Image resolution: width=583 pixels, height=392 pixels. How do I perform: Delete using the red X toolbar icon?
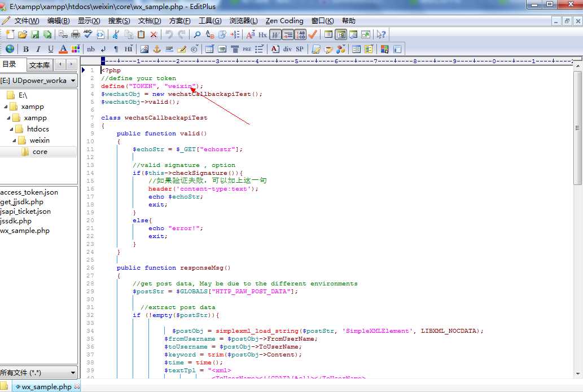coord(154,34)
